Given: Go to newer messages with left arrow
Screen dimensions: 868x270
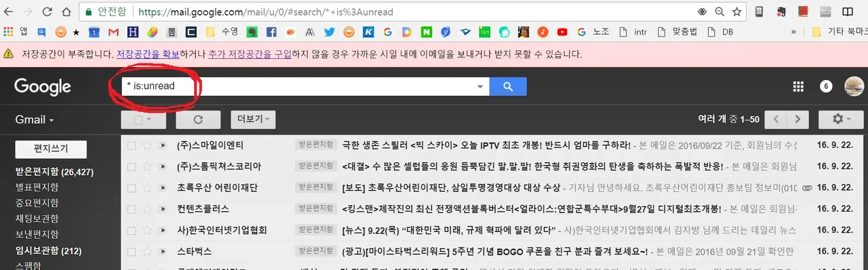Looking at the screenshot, I should click(x=776, y=119).
